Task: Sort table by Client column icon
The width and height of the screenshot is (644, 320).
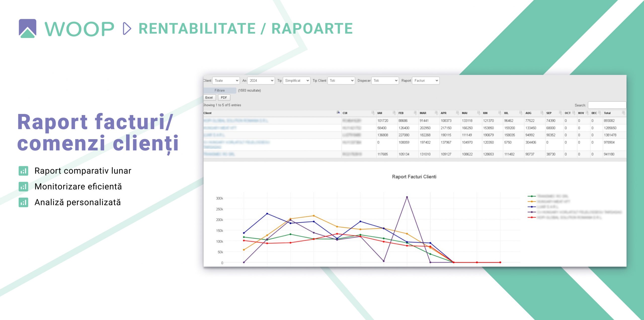Action: click(338, 112)
